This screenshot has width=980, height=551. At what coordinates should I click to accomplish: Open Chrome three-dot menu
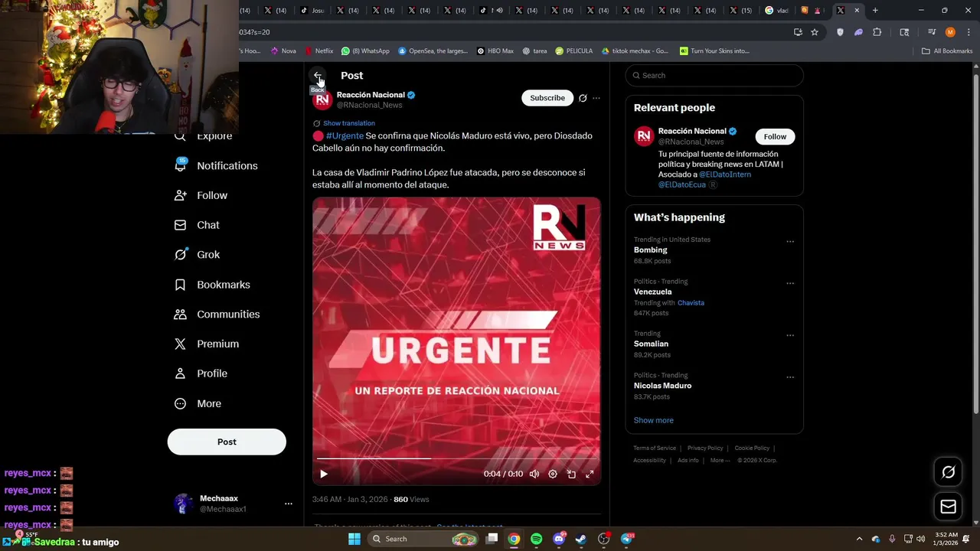coord(969,32)
